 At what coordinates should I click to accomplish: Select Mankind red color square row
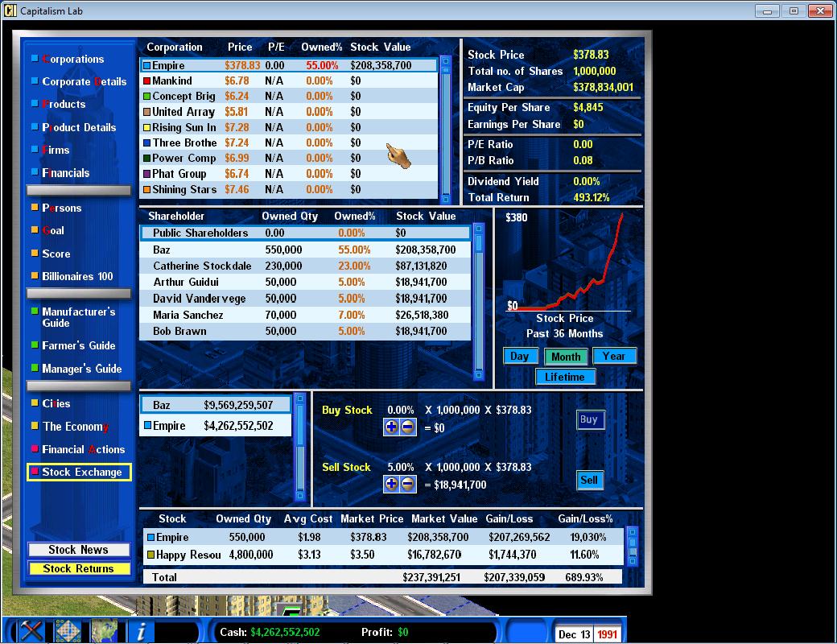pos(289,80)
